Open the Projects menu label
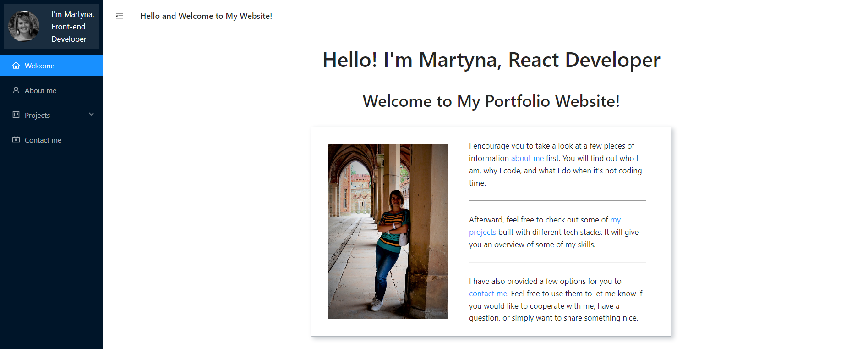The height and width of the screenshot is (349, 868). tap(37, 115)
